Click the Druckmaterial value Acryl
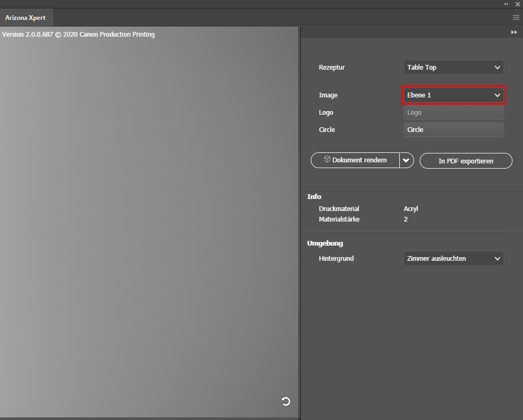Image resolution: width=523 pixels, height=420 pixels. [x=411, y=208]
